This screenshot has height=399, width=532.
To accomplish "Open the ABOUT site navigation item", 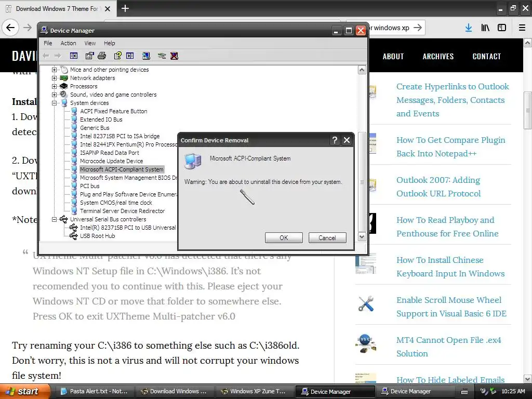I will click(393, 56).
